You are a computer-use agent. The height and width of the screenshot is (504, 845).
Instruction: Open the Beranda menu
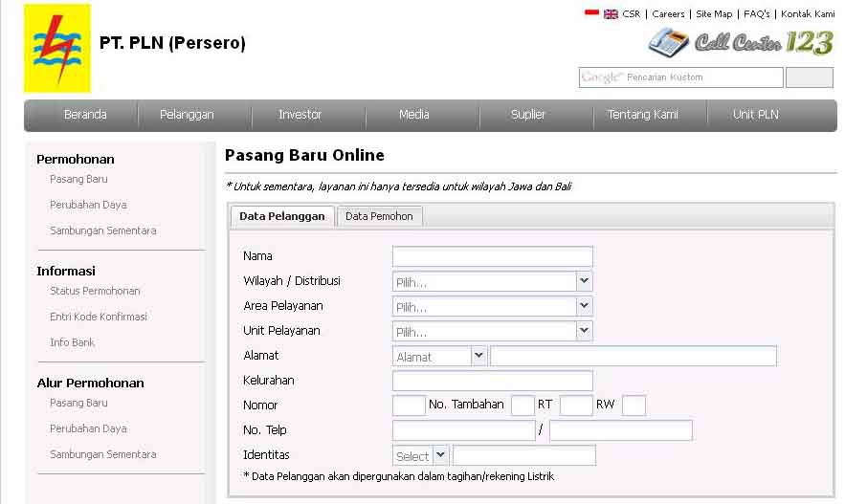click(x=85, y=115)
